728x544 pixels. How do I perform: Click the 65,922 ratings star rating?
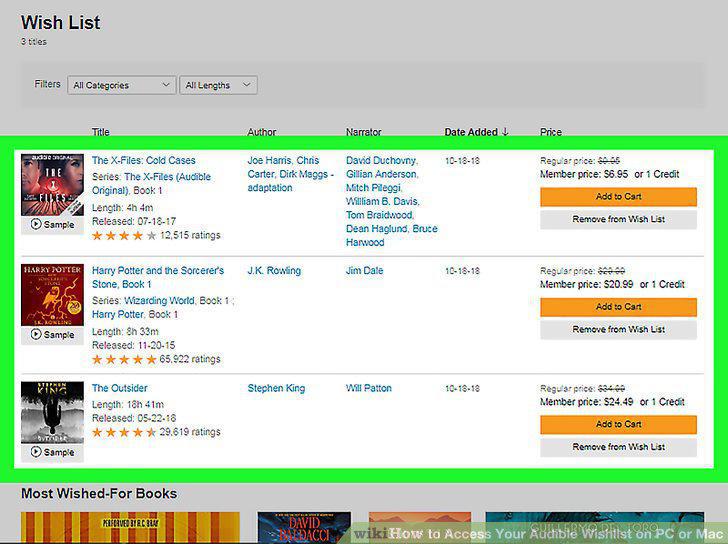[x=156, y=359]
